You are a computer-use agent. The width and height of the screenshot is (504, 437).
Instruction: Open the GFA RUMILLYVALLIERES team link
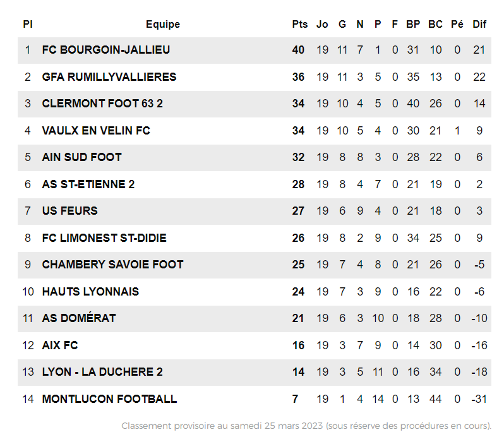pyautogui.click(x=109, y=77)
